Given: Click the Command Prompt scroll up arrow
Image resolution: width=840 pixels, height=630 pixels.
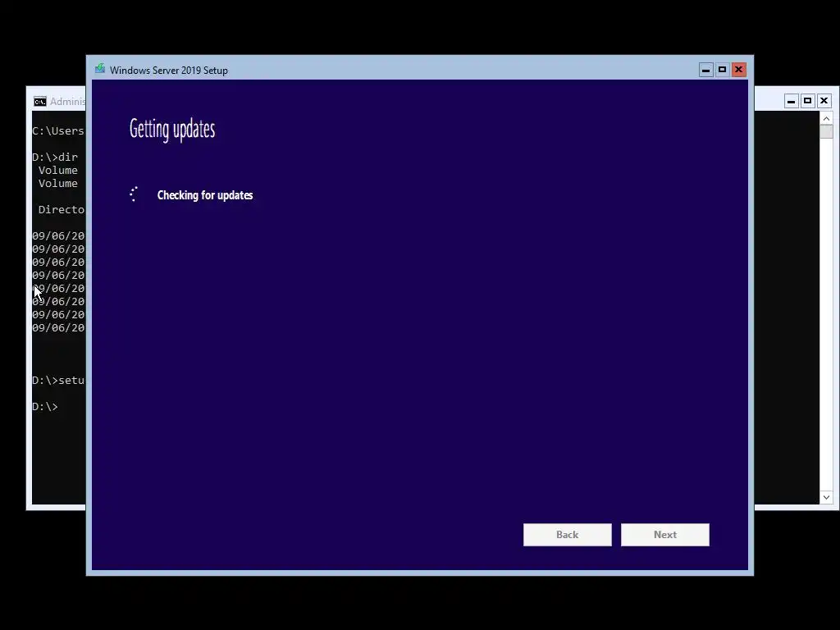Looking at the screenshot, I should pyautogui.click(x=826, y=118).
